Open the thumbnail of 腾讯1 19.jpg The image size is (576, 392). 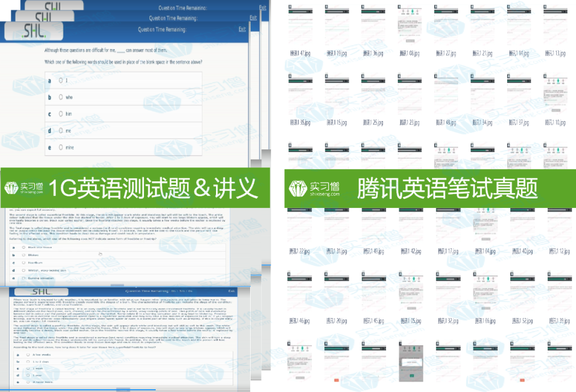pos(337,26)
